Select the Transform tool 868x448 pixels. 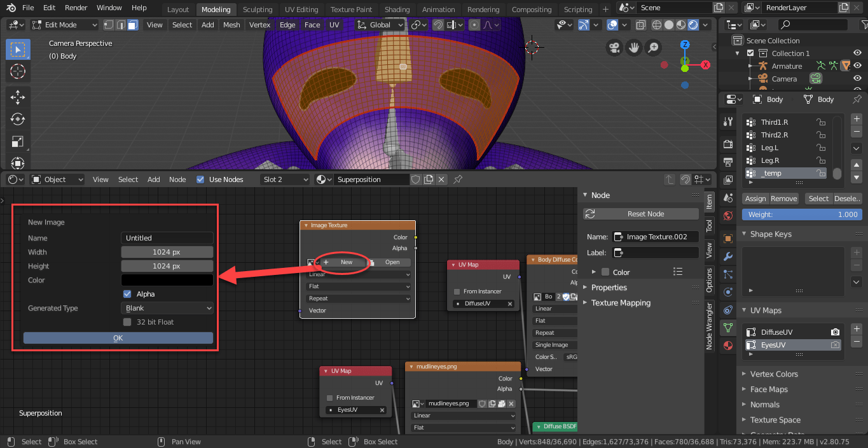[18, 163]
